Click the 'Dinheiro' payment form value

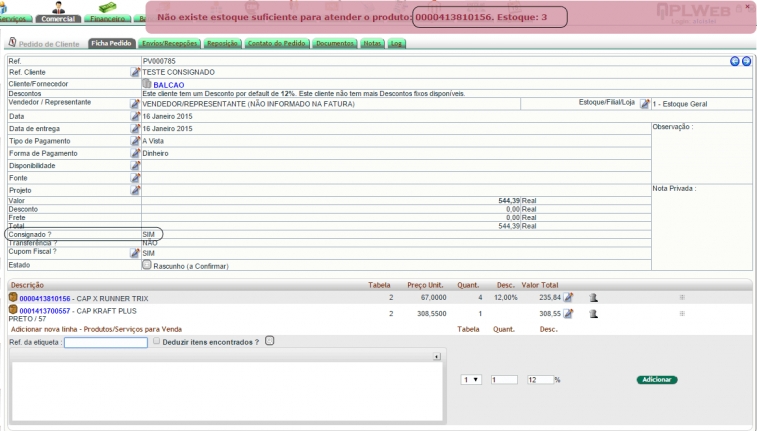155,153
